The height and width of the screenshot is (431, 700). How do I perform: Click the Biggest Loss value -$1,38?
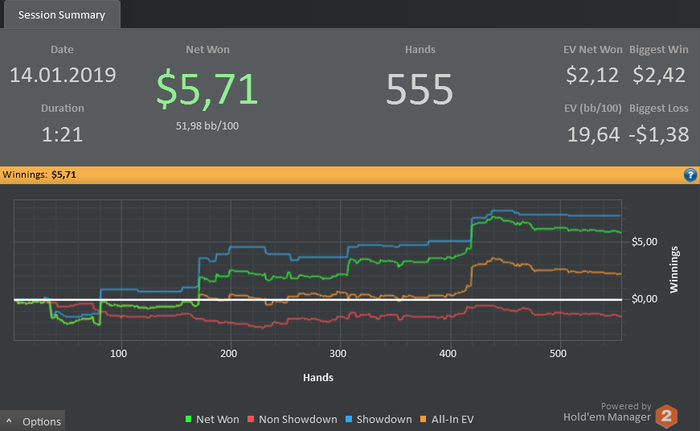[x=659, y=134]
